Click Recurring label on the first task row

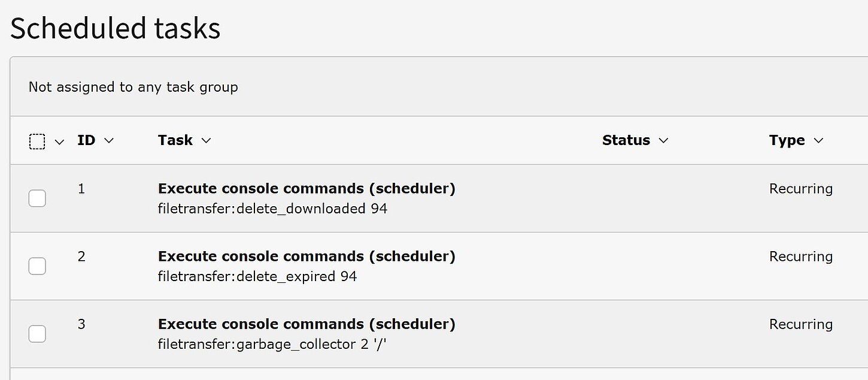point(801,188)
